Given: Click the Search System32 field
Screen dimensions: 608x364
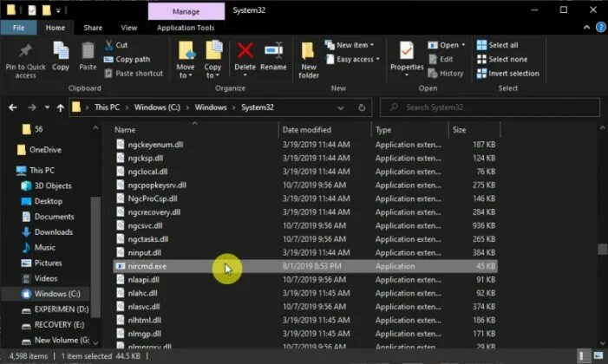Looking at the screenshot, I should click(490, 107).
